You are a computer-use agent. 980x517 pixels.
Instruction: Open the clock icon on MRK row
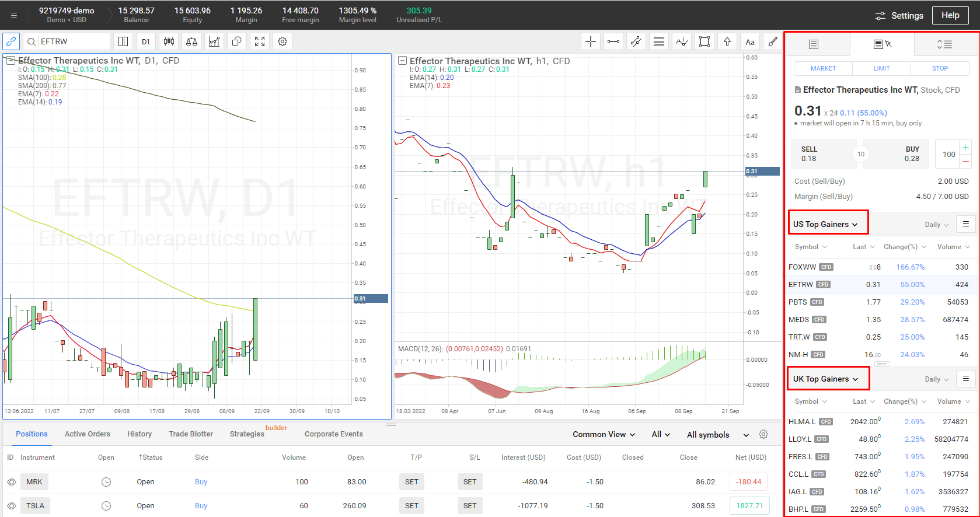point(106,482)
